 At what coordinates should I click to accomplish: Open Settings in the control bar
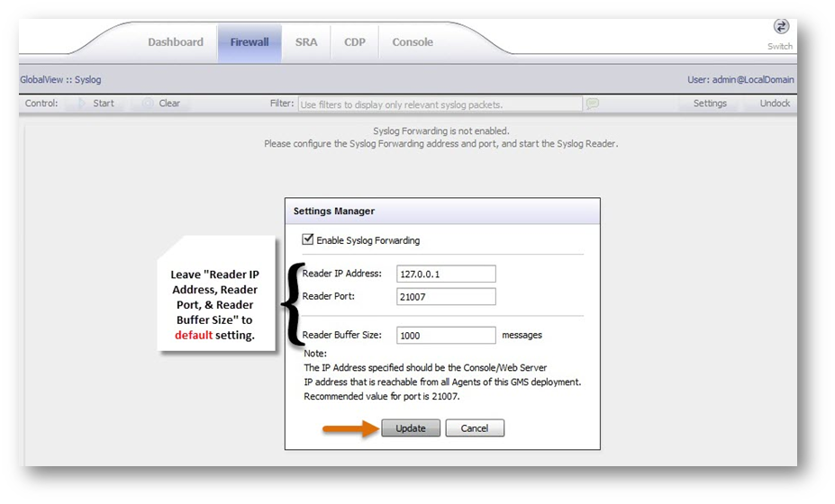pyautogui.click(x=710, y=103)
